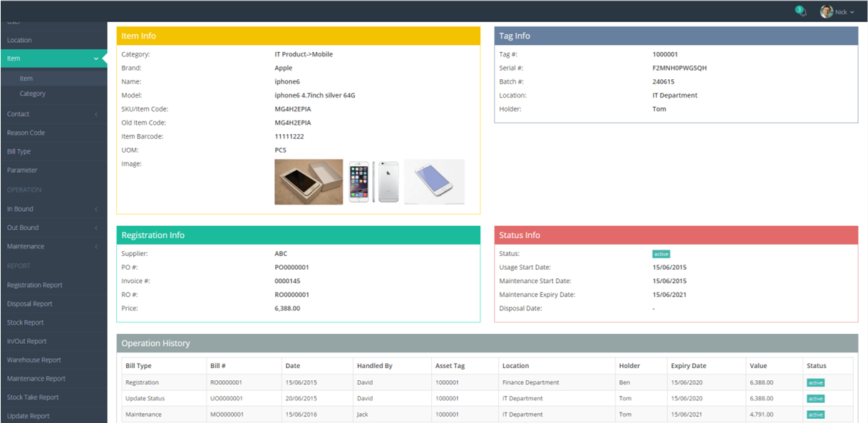Click the Bill # column header
The image size is (868, 423).
pyautogui.click(x=244, y=366)
